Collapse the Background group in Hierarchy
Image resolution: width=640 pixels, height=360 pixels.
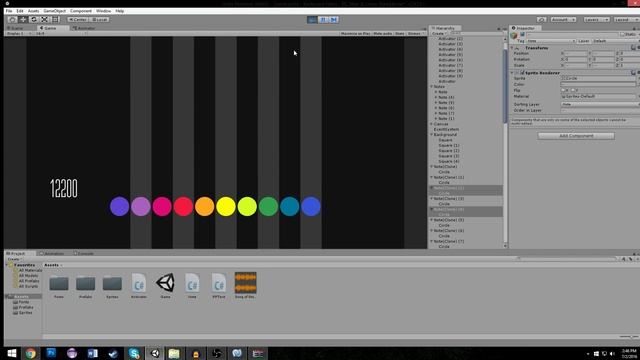[x=431, y=134]
